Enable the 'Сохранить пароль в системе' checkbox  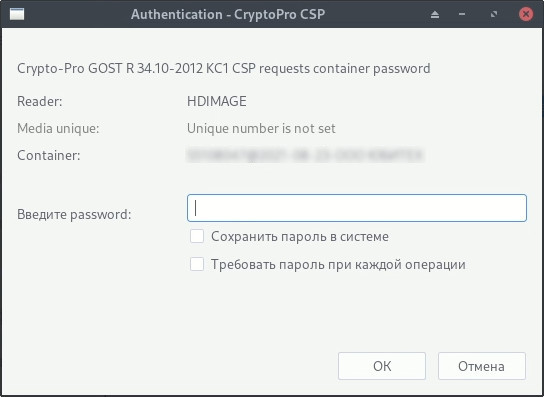[197, 236]
